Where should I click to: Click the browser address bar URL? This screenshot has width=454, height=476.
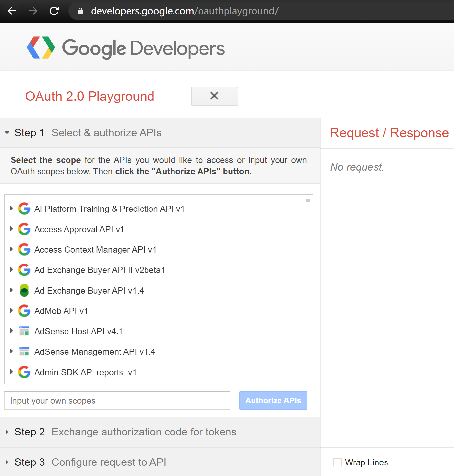[184, 11]
